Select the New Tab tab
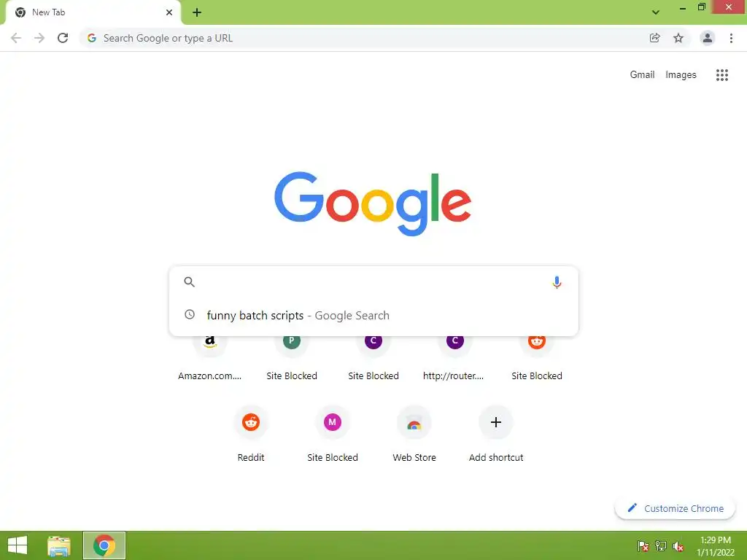Screen dimensions: 747x560 (x=93, y=12)
